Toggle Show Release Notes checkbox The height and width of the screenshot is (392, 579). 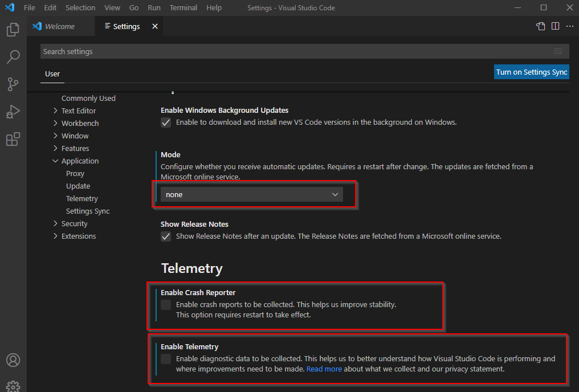pos(166,236)
